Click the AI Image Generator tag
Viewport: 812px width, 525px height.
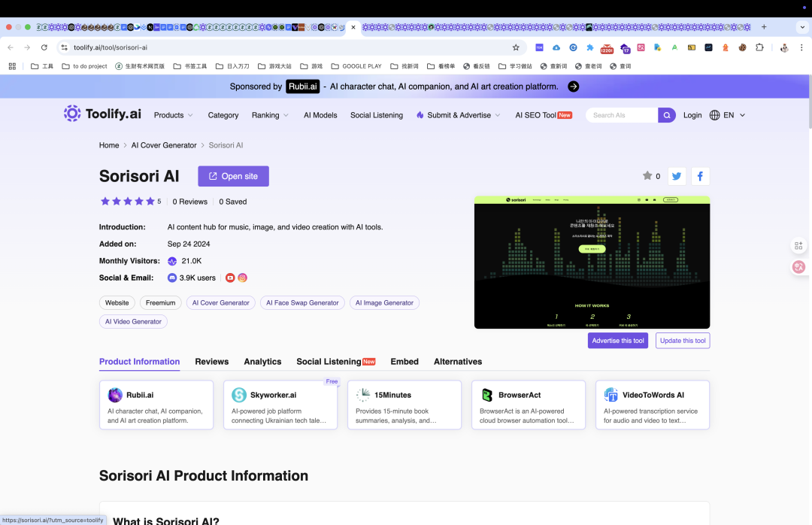click(x=384, y=302)
